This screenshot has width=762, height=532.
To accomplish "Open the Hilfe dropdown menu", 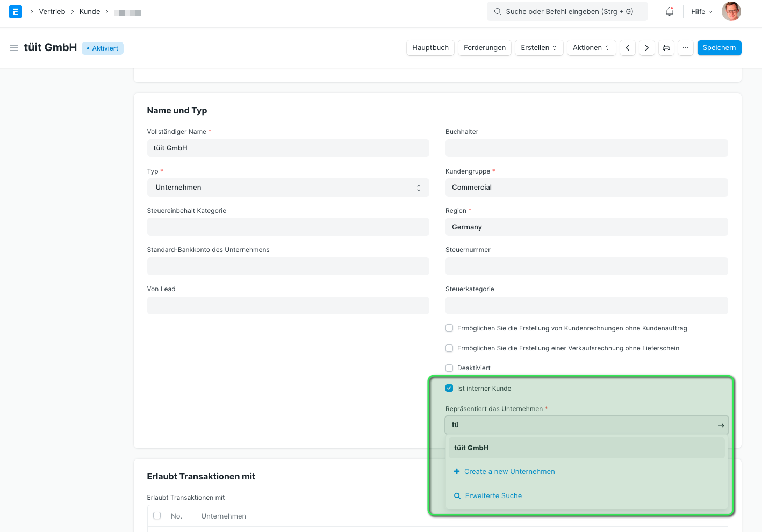I will point(702,11).
